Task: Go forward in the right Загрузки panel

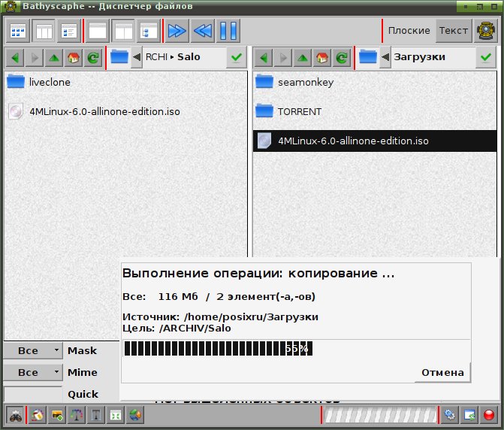Action: pos(283,58)
